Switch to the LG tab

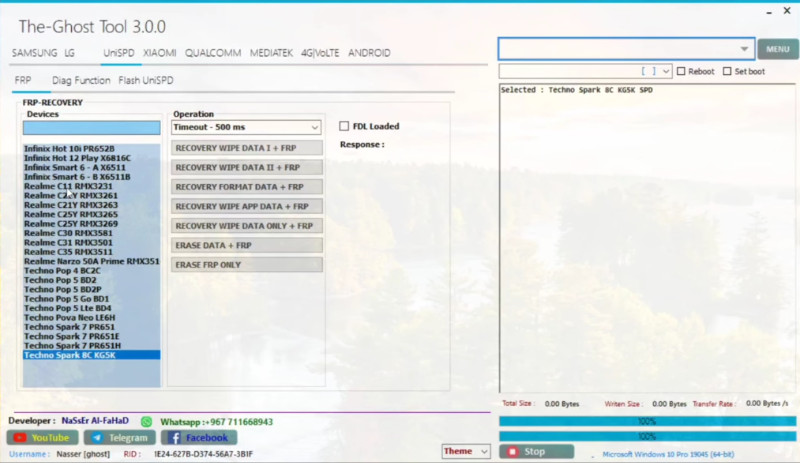coord(69,53)
